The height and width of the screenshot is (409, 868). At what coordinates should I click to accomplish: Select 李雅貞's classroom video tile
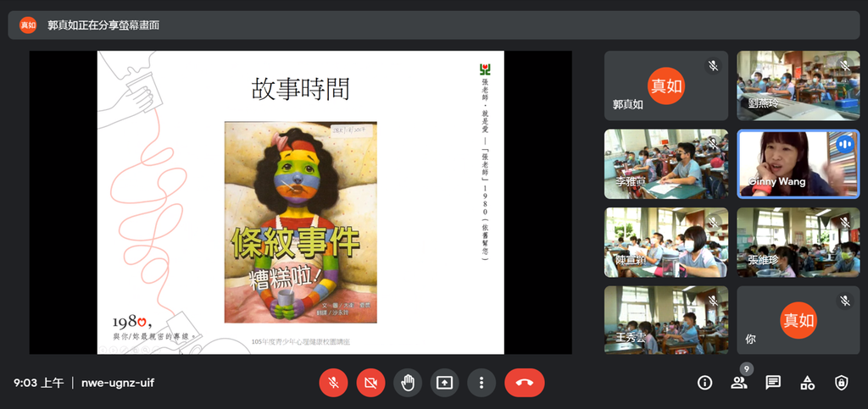pyautogui.click(x=666, y=164)
